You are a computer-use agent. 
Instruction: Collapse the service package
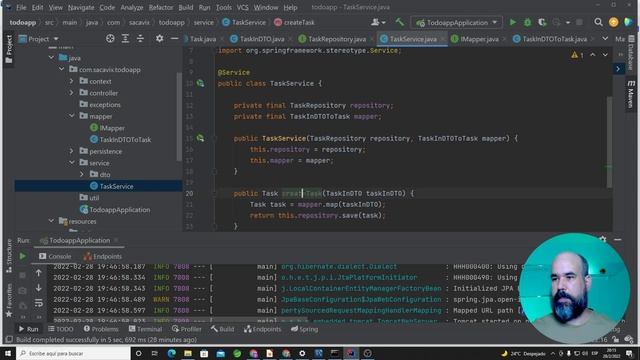click(x=72, y=163)
